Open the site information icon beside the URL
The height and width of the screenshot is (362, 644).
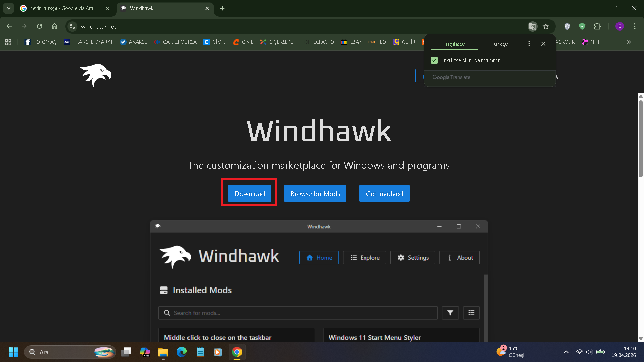pos(72,26)
